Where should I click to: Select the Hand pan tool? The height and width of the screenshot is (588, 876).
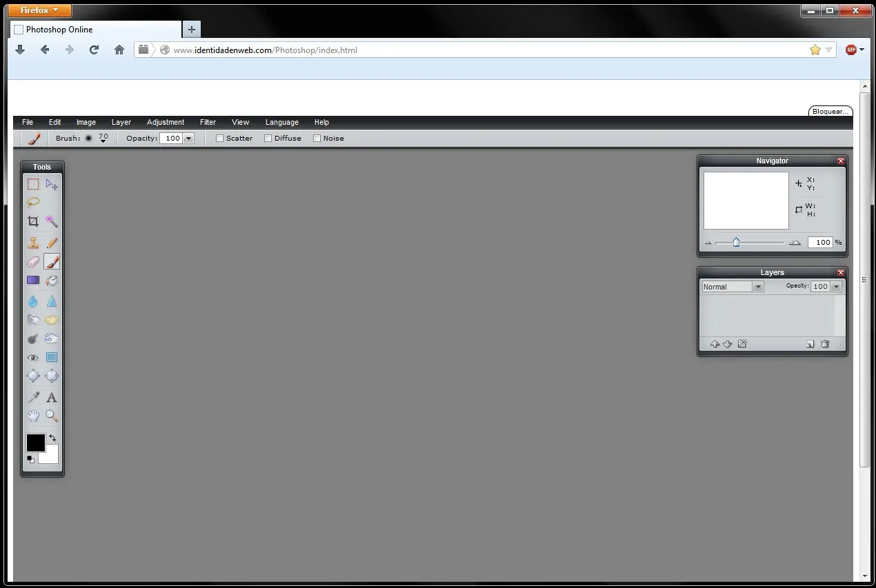[32, 416]
